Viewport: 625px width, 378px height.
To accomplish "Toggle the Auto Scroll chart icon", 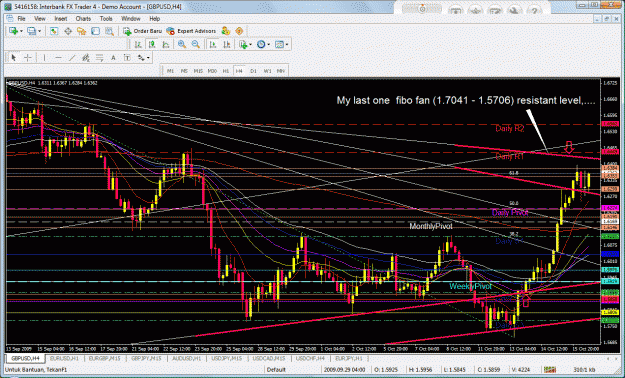I will [213, 44].
